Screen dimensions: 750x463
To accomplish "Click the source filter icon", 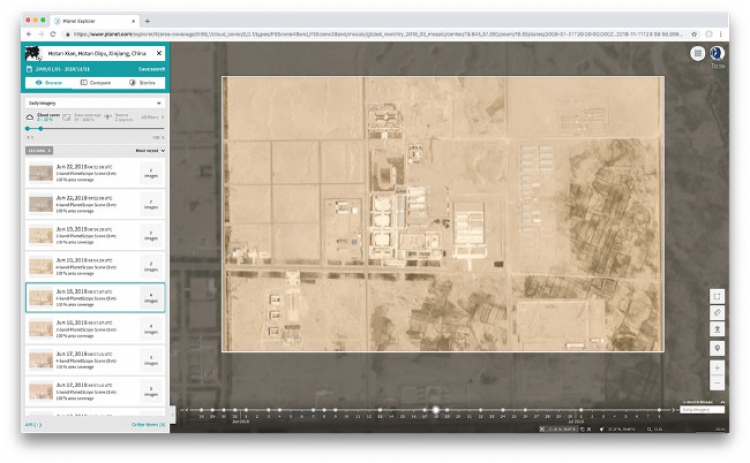I will (x=108, y=117).
